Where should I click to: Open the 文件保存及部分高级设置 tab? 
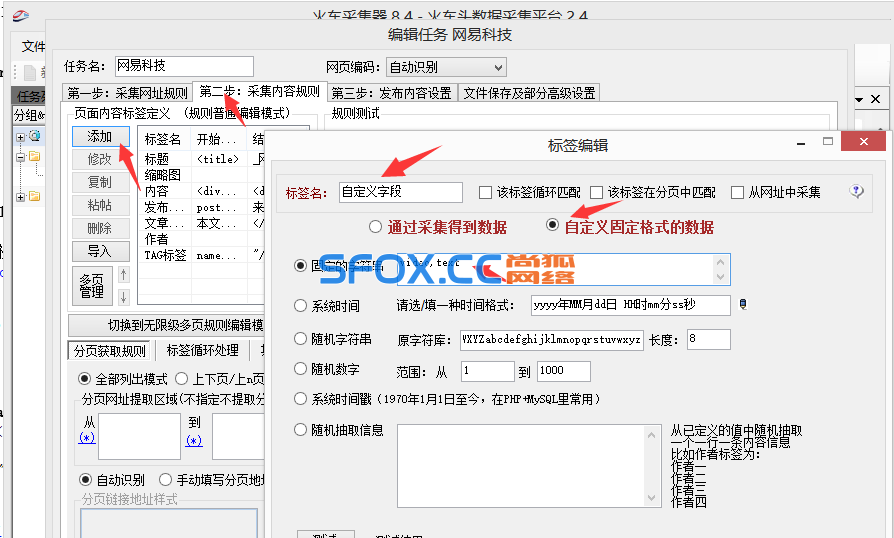coord(529,93)
